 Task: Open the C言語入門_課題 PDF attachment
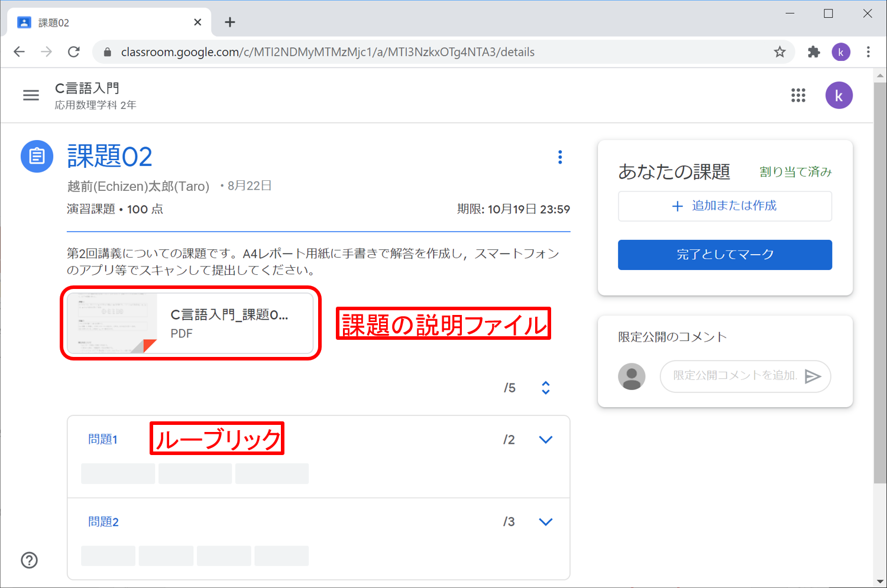(x=190, y=323)
